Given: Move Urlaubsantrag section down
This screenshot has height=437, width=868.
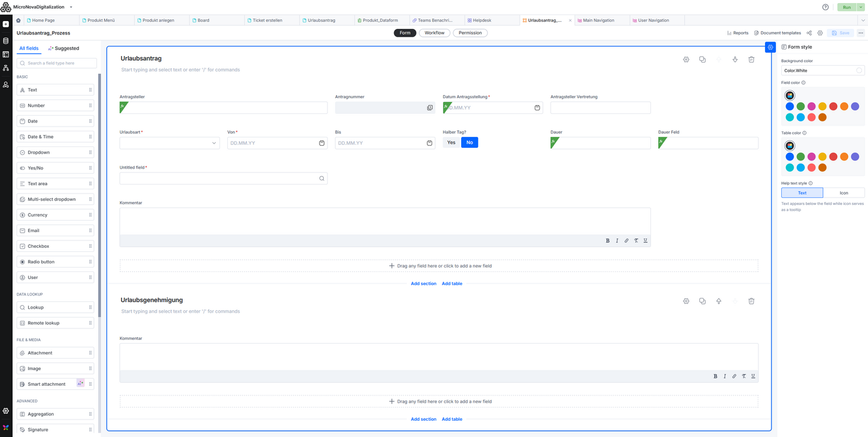Looking at the screenshot, I should click(735, 60).
